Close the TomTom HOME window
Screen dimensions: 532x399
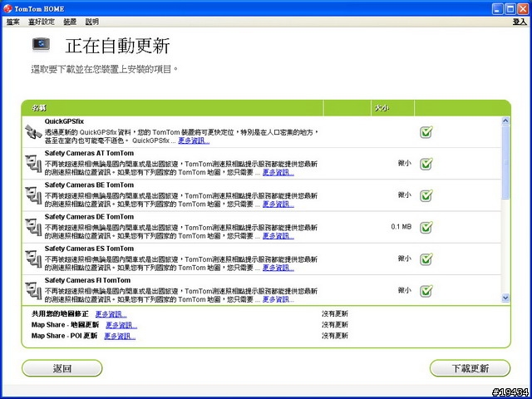pos(523,9)
